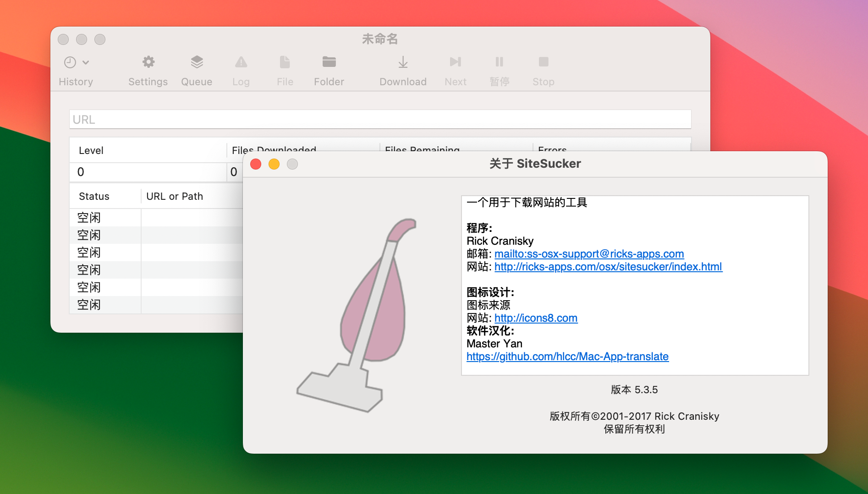Viewport: 868px width, 494px height.
Task: Close the 关于 SiteSucker window
Action: [x=256, y=164]
